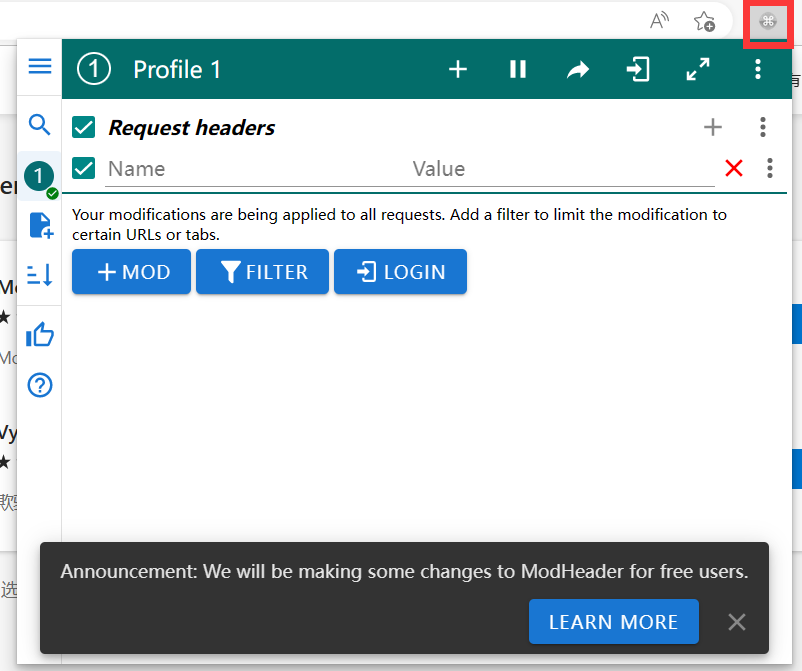This screenshot has height=671, width=802.
Task: Click the sort profiles icon
Action: [39, 275]
